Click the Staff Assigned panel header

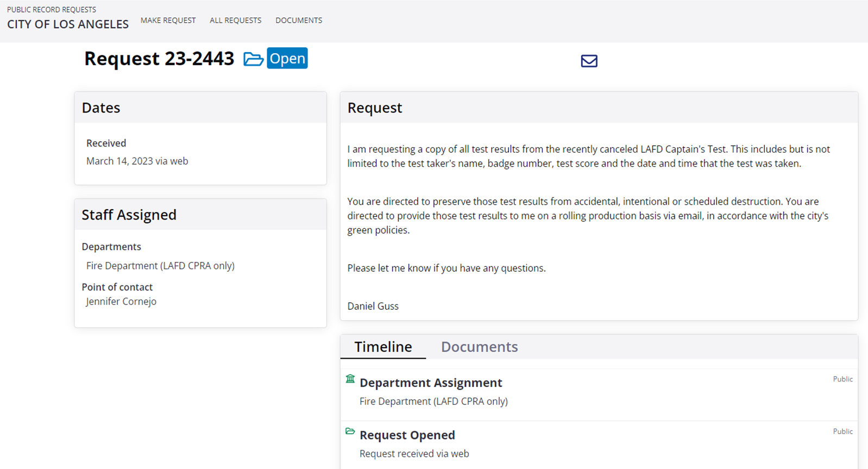200,215
